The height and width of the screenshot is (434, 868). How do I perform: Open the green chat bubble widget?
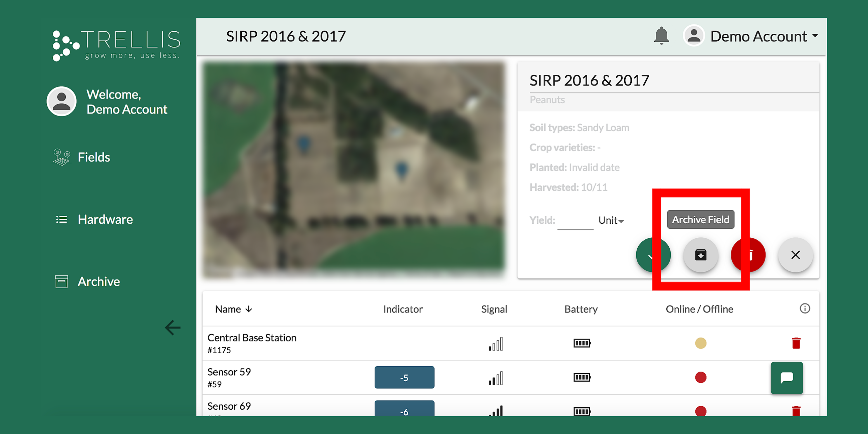(787, 378)
